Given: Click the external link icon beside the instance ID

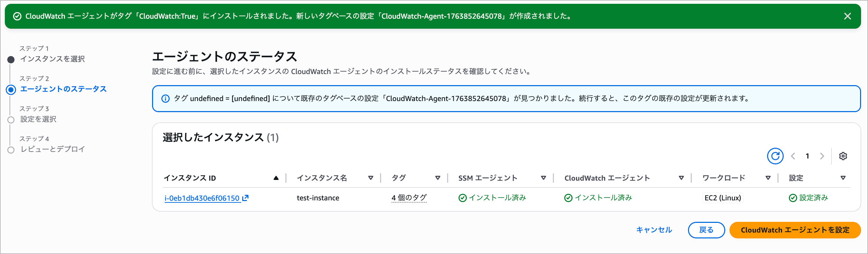Looking at the screenshot, I should 245,198.
